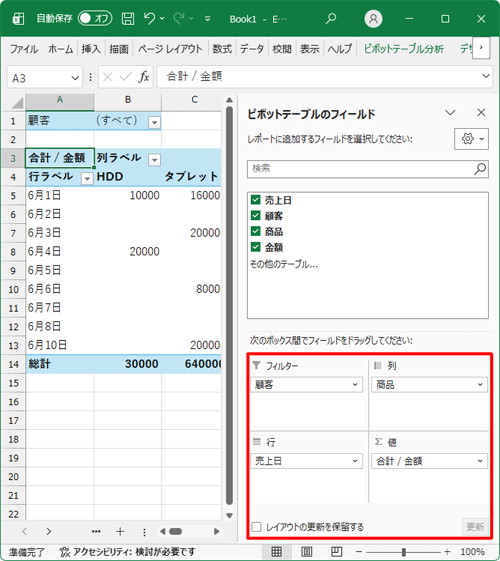Switch to Page Layout view icon
The width and height of the screenshot is (500, 561).
(307, 552)
